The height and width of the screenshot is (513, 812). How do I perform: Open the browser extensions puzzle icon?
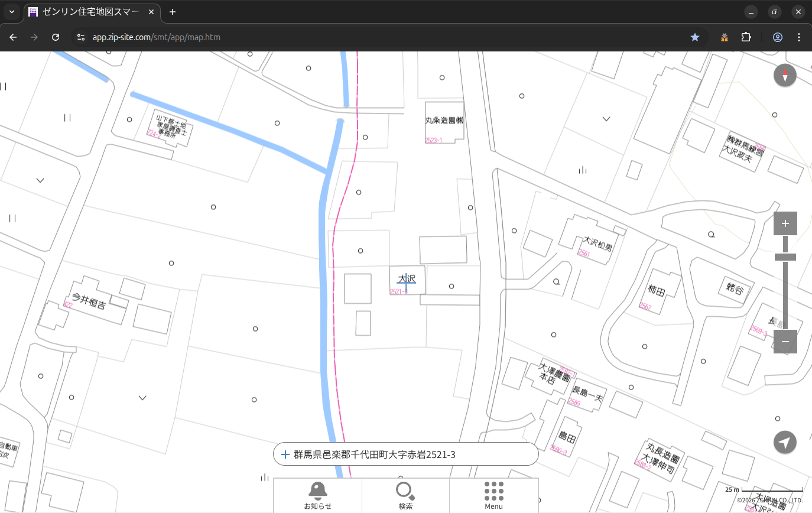746,37
